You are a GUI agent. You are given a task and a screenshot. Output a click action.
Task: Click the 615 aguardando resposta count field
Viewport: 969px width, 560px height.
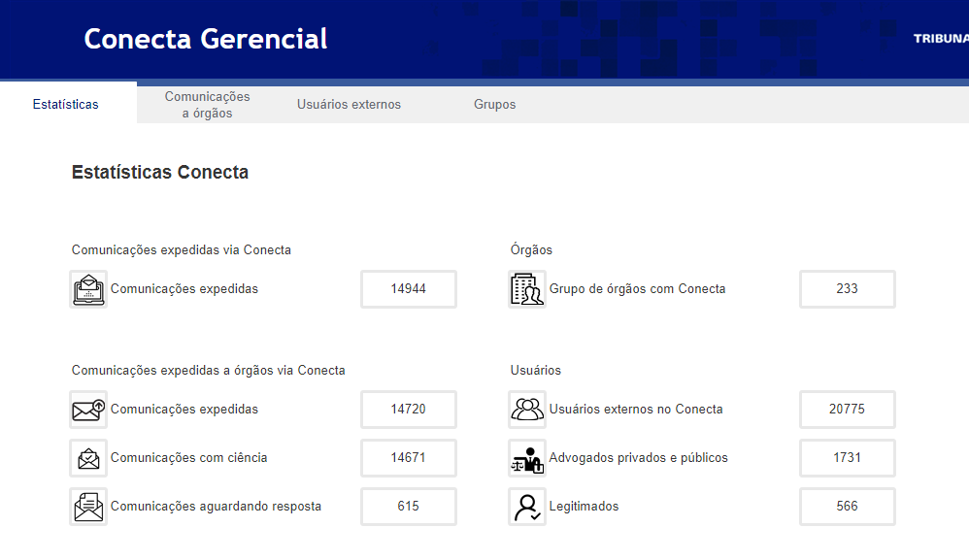tap(408, 506)
